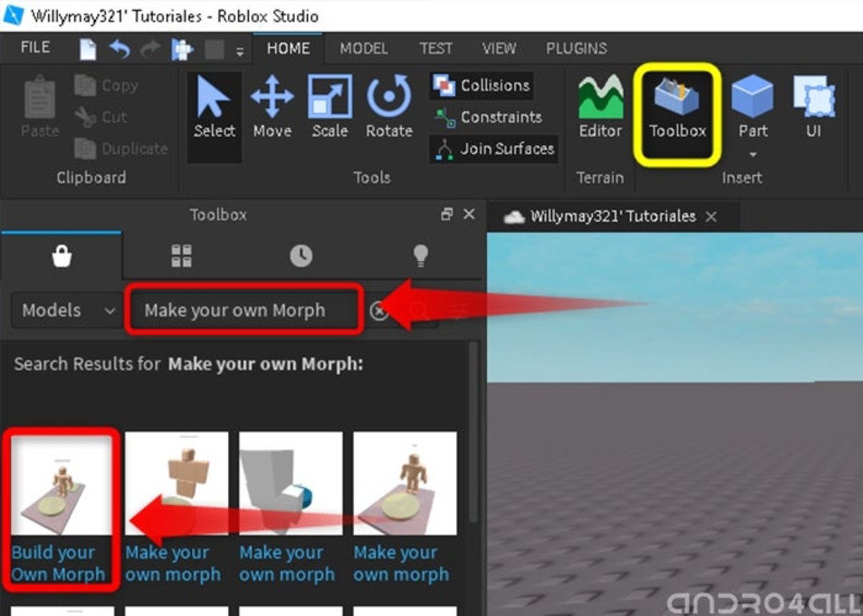Open the UI editor

[x=813, y=108]
